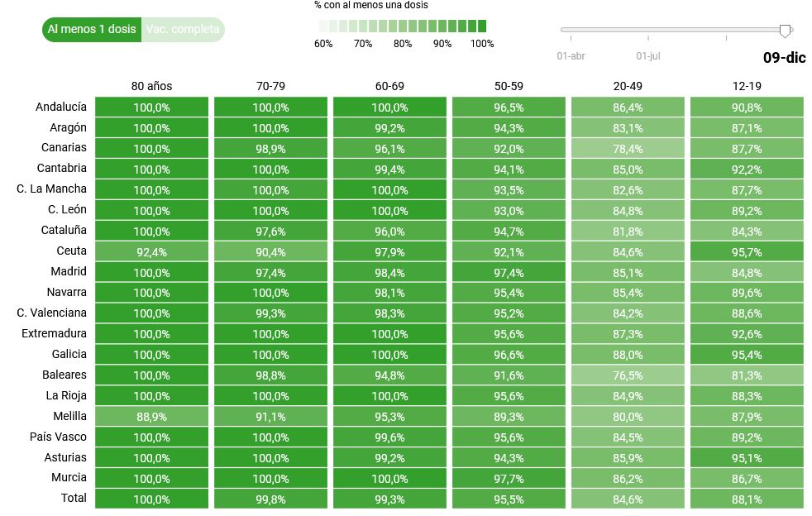Click Murcia 50-59 cell showing 97,7%

click(x=509, y=478)
